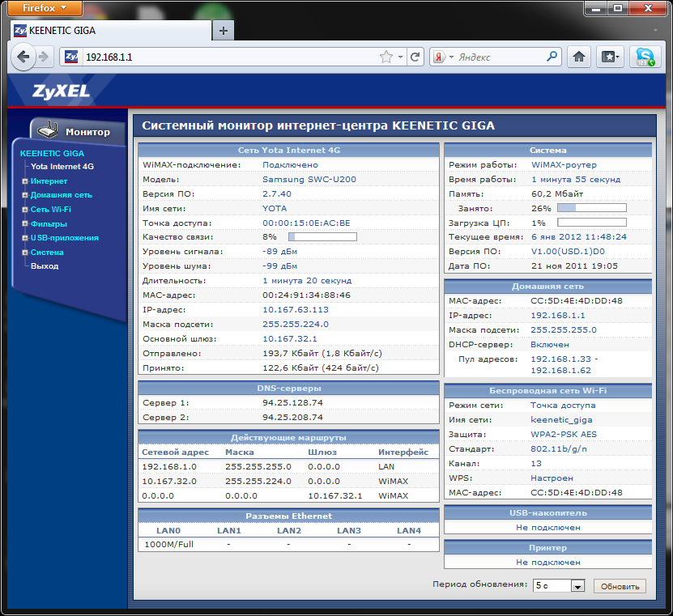This screenshot has width=673, height=616.
Task: Click the 1000M/Full LAN0 status cell
Action: pyautogui.click(x=168, y=544)
